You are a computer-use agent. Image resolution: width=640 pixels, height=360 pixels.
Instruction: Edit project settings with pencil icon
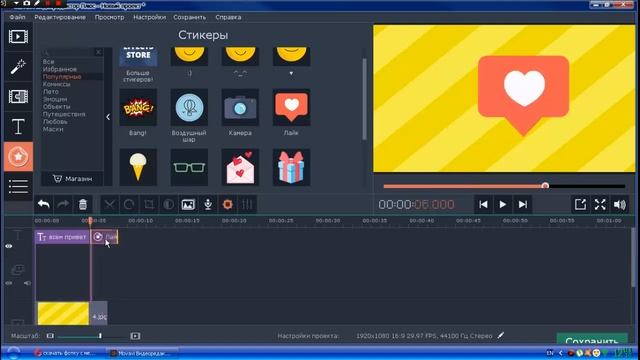[501, 336]
